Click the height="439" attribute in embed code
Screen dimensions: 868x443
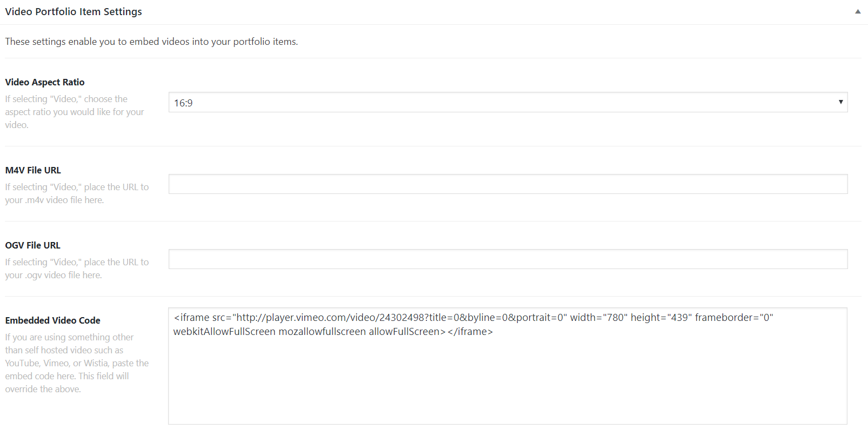coord(661,318)
